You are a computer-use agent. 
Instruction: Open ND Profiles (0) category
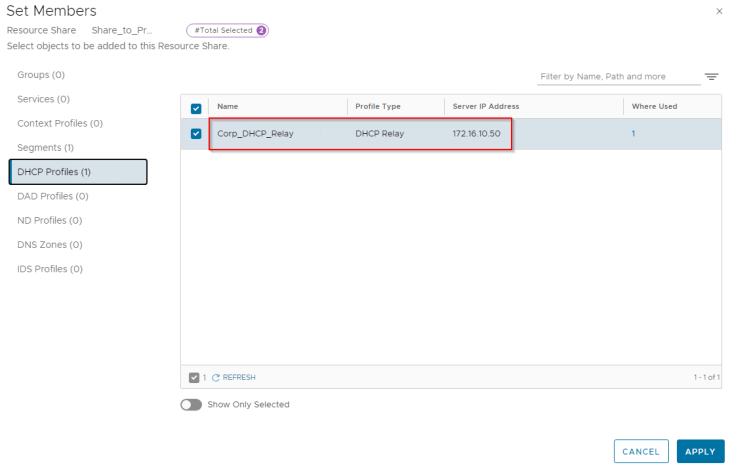50,220
